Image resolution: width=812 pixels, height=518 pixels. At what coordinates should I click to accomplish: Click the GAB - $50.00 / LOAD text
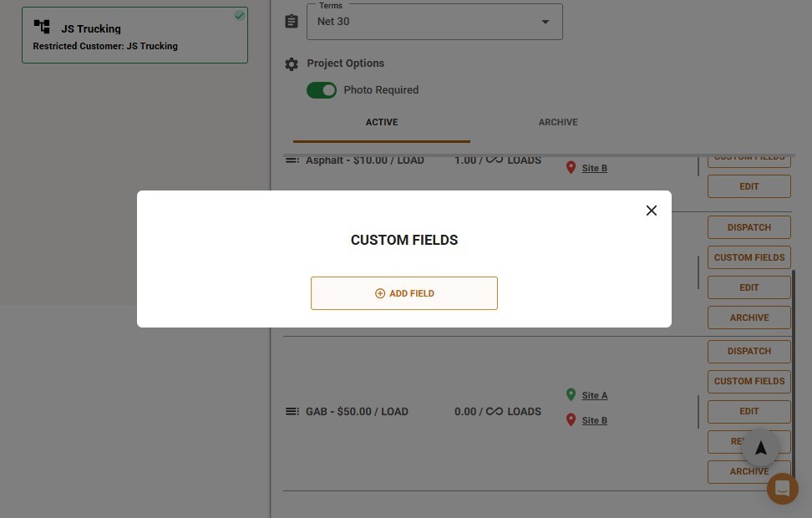coord(357,411)
